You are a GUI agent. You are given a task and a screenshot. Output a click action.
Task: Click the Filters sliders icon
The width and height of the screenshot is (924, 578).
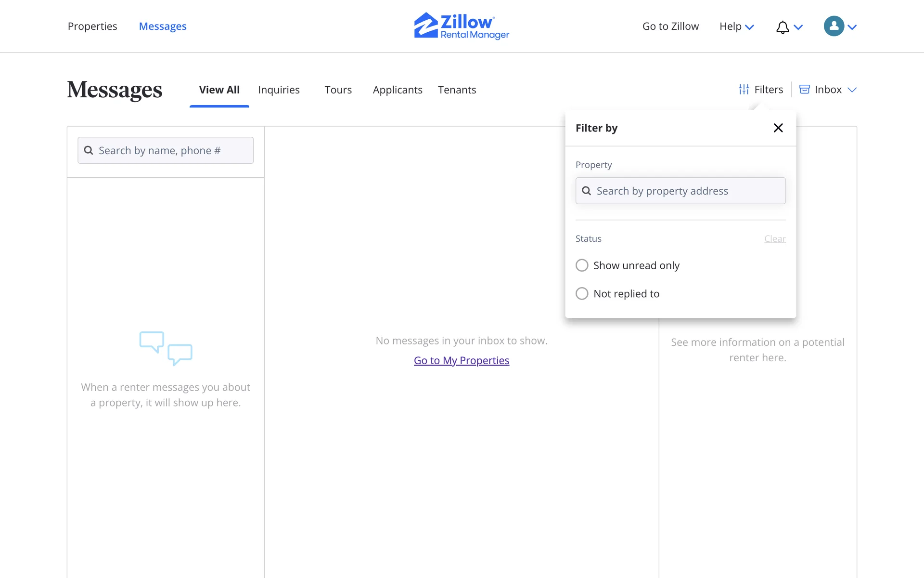[744, 90]
